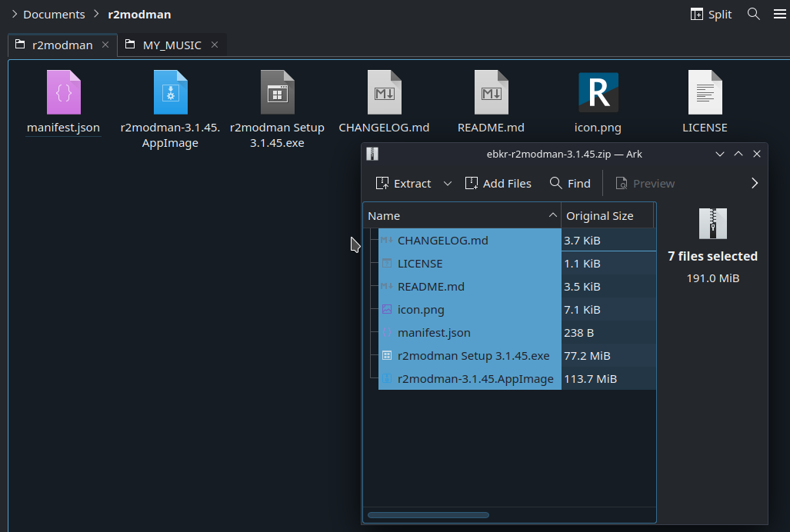
Task: Open the Dolphin search icon
Action: pos(753,14)
